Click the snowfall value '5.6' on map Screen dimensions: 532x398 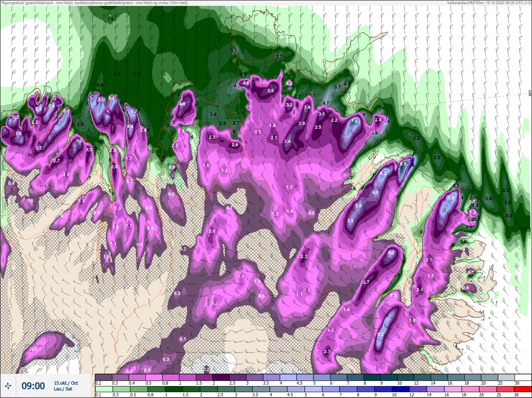tap(451, 198)
